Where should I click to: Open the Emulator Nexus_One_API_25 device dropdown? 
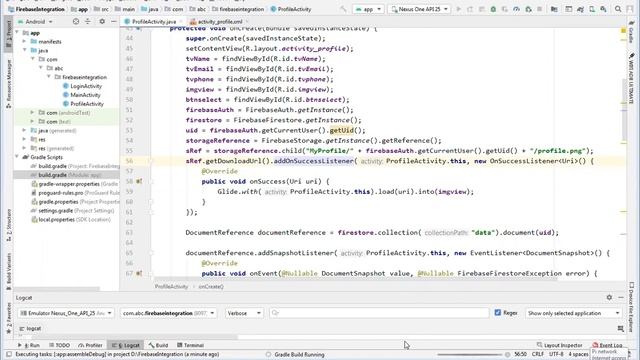pos(66,313)
